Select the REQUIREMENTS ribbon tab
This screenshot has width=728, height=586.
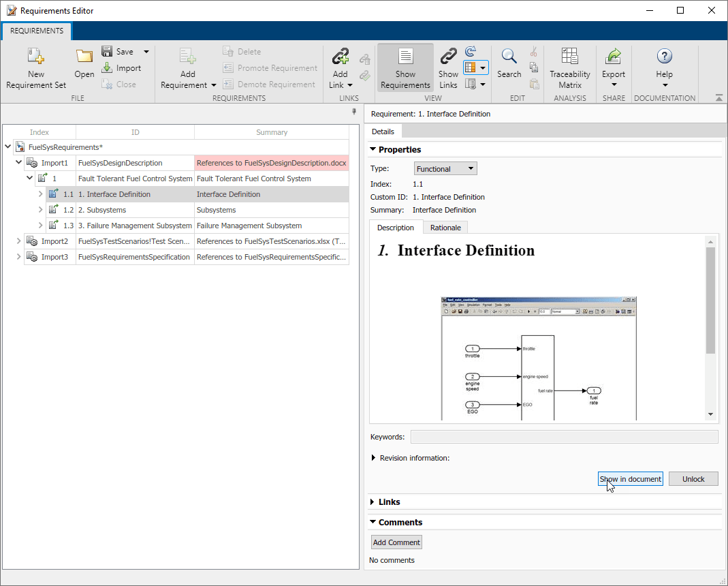37,31
